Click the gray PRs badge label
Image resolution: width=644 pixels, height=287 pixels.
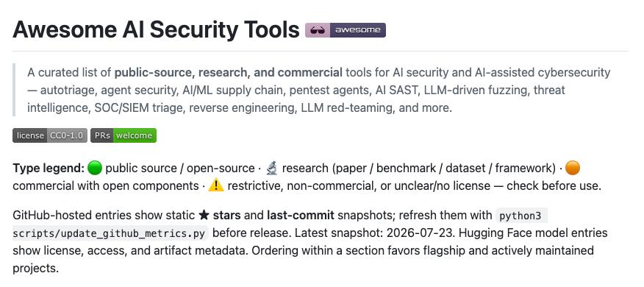click(x=102, y=135)
